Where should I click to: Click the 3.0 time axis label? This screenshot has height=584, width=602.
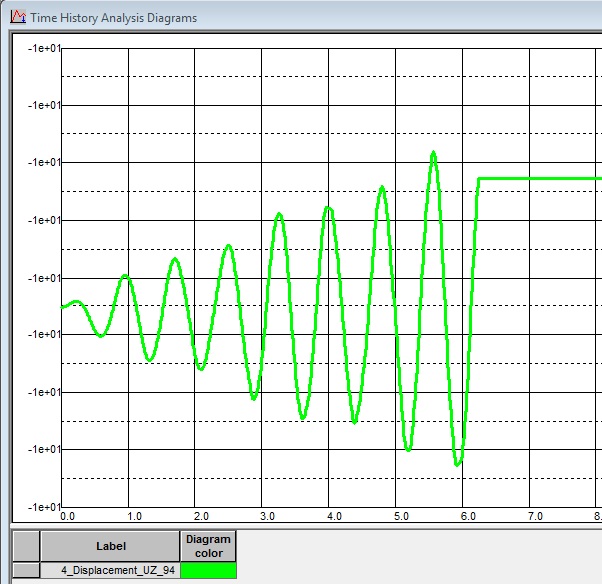[x=267, y=516]
